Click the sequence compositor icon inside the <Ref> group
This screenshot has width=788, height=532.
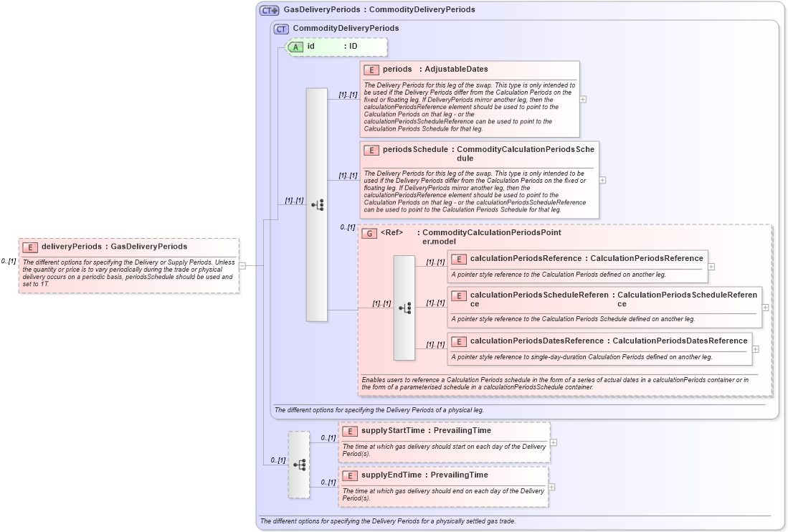coord(404,307)
